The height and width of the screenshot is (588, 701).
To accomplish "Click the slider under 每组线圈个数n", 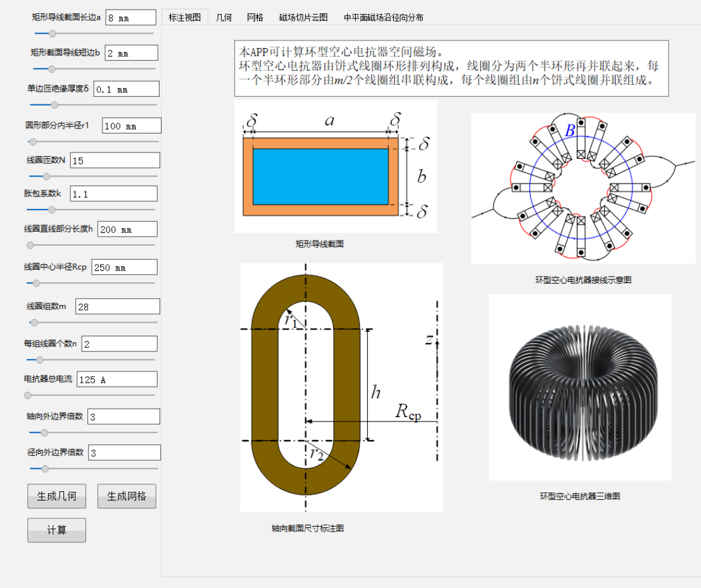I will tap(91, 360).
